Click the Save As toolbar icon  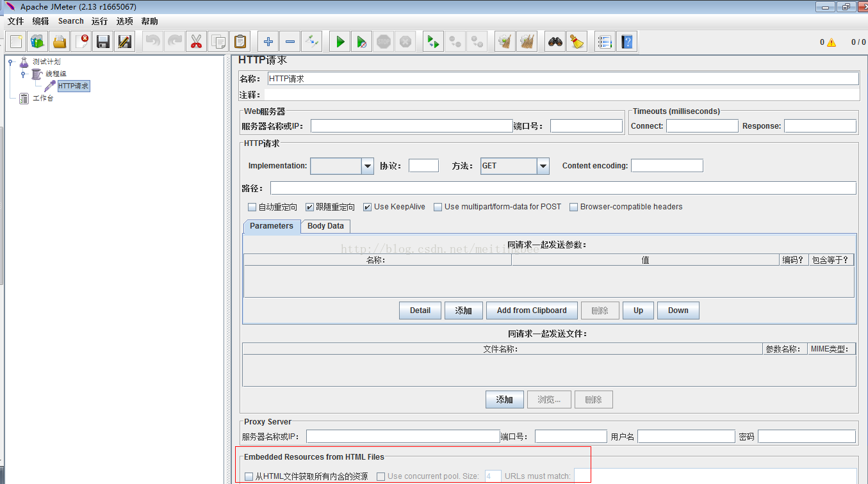tap(125, 42)
